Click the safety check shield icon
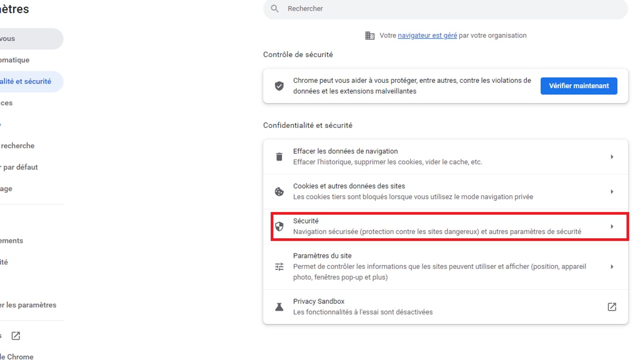This screenshot has height=362, width=644. [x=279, y=86]
